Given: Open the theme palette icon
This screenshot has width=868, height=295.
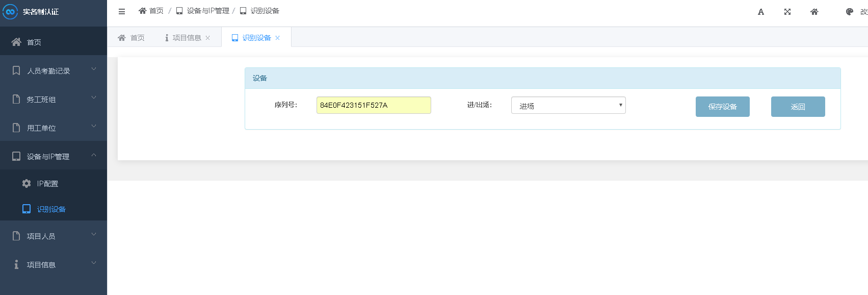Looking at the screenshot, I should [849, 12].
